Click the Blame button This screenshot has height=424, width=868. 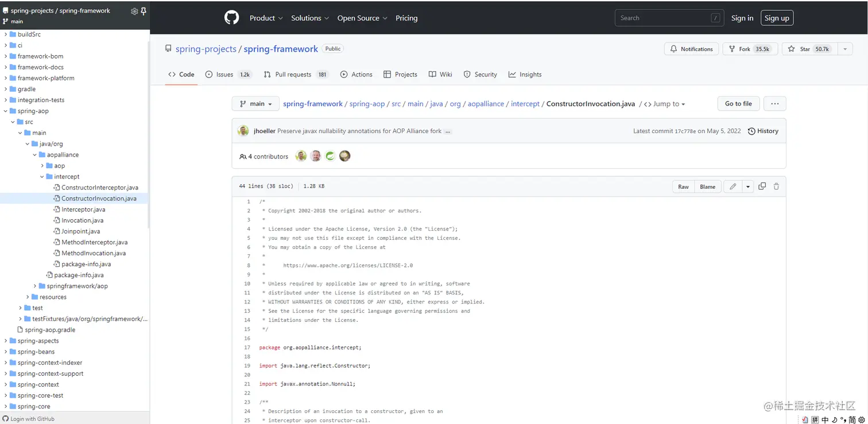708,186
